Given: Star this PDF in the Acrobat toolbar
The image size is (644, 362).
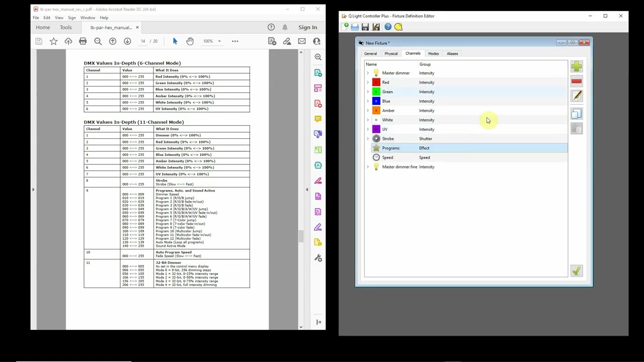Looking at the screenshot, I should pyautogui.click(x=53, y=41).
